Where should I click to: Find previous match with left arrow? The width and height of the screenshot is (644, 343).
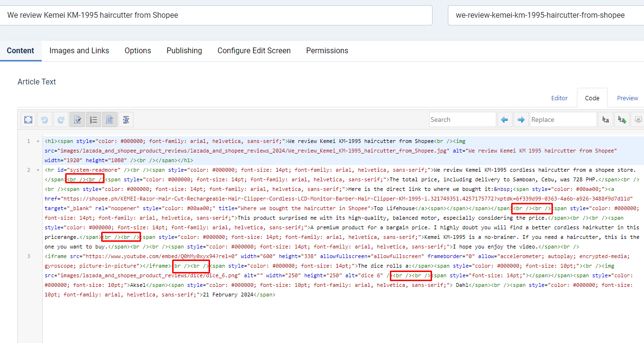coord(504,119)
